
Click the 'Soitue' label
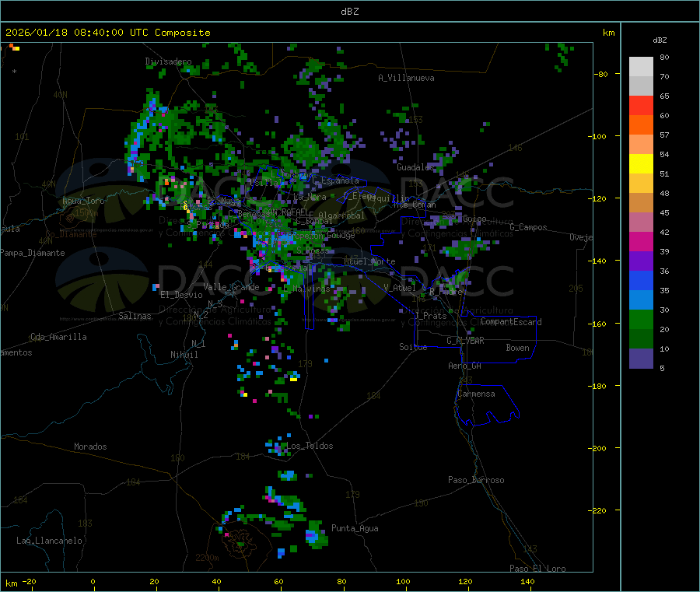click(413, 347)
